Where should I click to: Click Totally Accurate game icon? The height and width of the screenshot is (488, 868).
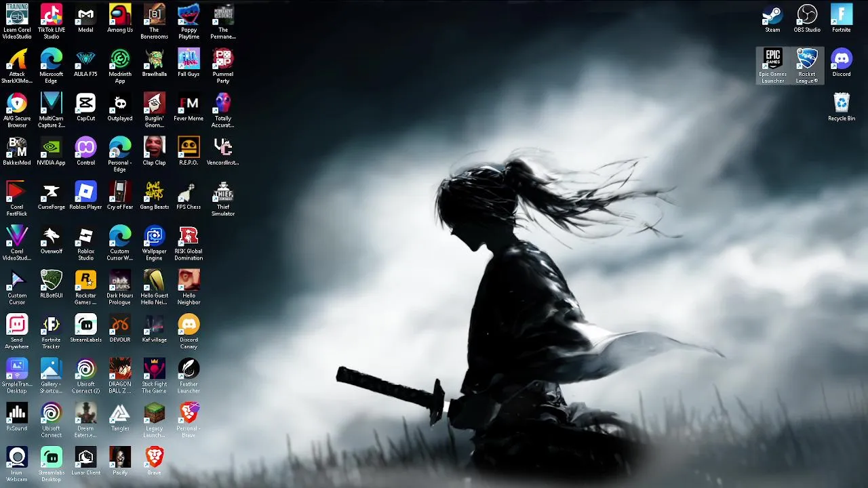pos(223,103)
